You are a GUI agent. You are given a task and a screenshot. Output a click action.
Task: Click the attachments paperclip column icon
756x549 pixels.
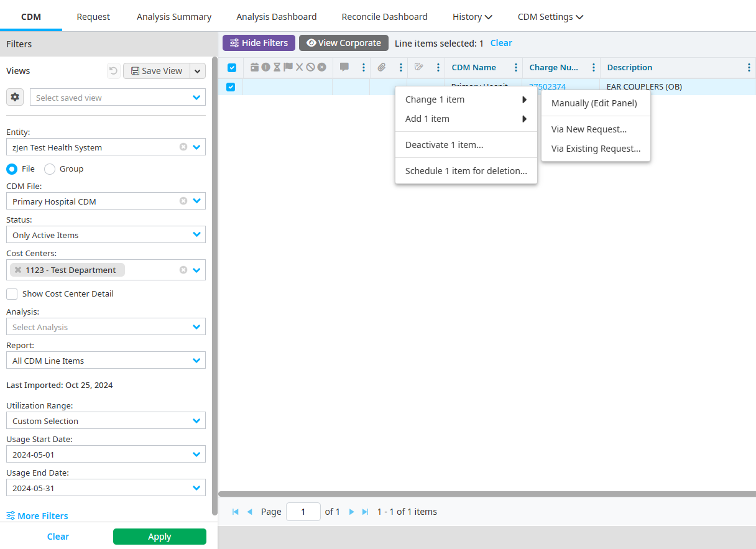(x=382, y=67)
